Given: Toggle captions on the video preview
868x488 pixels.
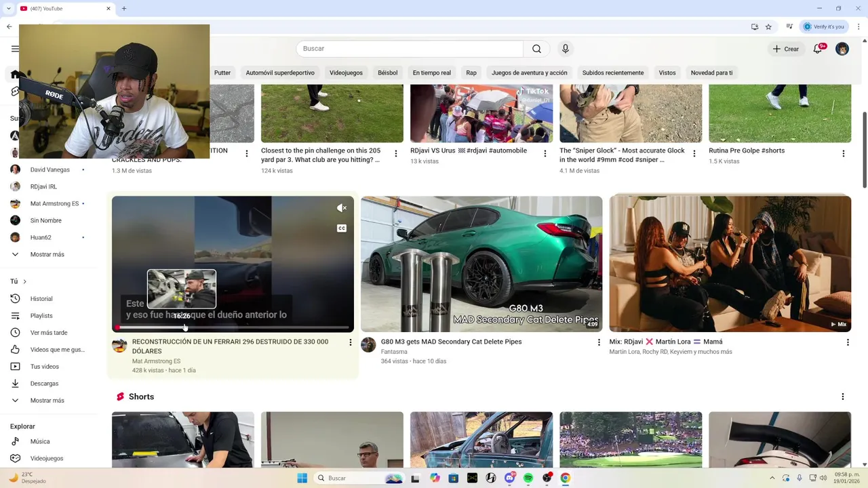Looking at the screenshot, I should [x=342, y=228].
